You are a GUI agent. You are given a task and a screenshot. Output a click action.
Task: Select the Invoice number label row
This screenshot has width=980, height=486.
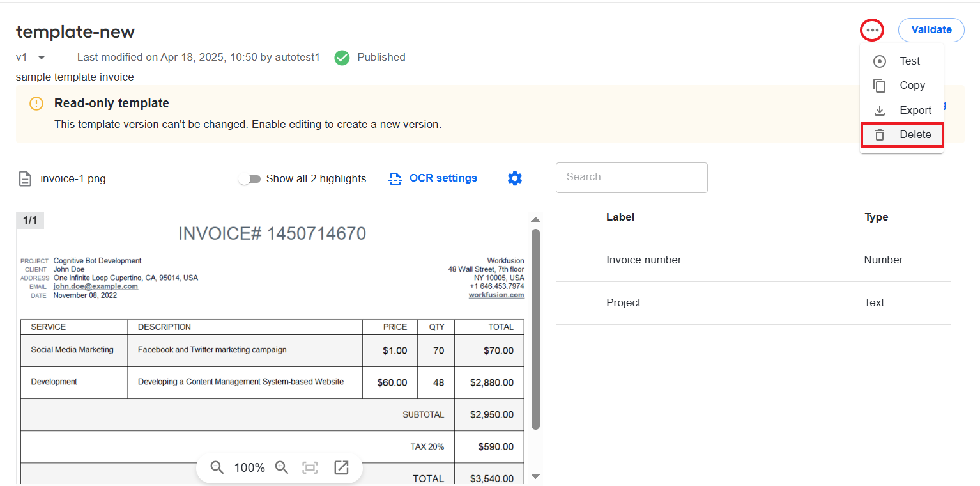tap(753, 260)
